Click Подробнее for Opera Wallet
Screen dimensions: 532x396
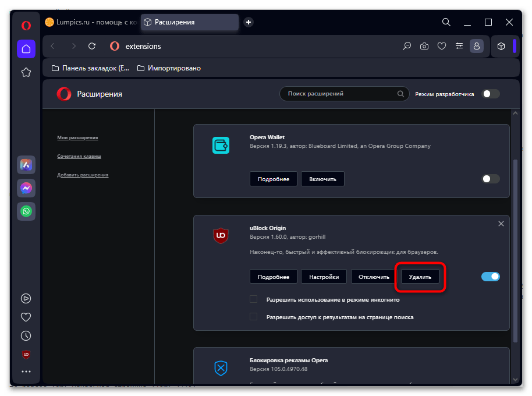(x=274, y=179)
